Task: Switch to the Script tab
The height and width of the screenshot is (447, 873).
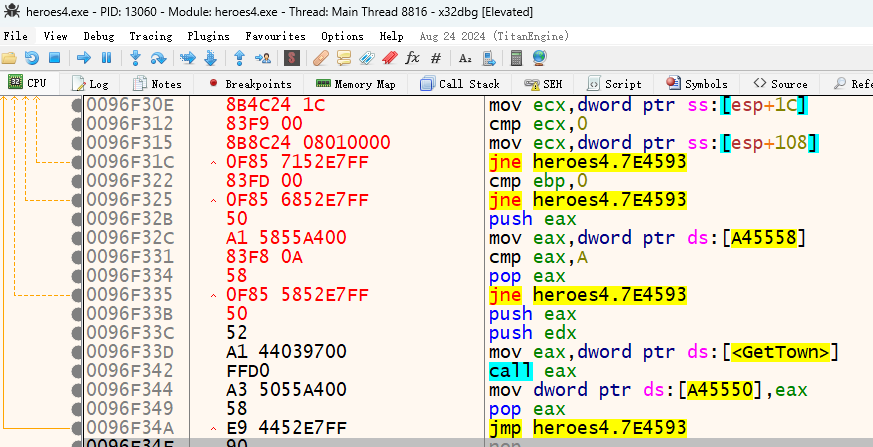Action: 615,84
